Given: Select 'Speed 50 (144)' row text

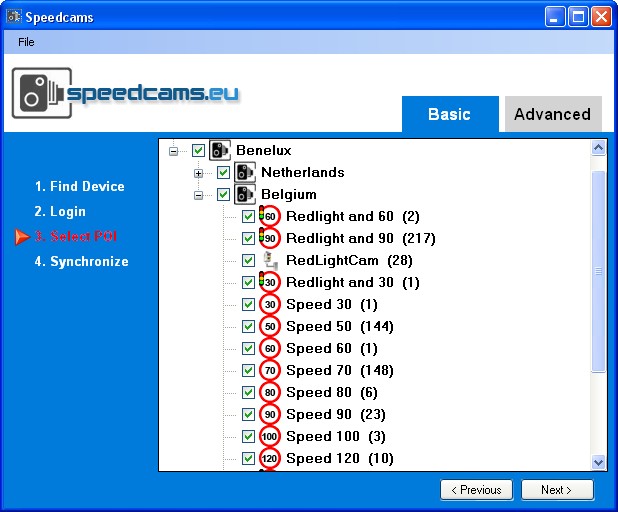Looking at the screenshot, I should pyautogui.click(x=340, y=326).
